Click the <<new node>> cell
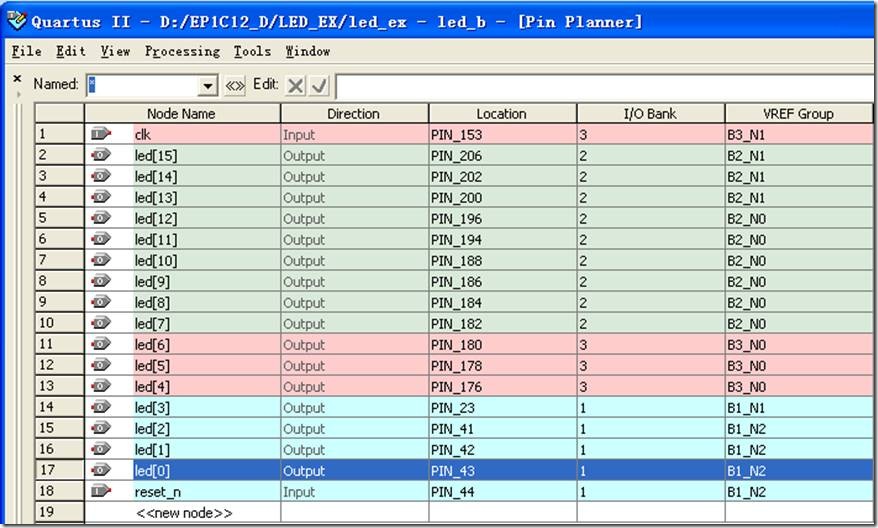The height and width of the screenshot is (528, 878). [x=183, y=513]
